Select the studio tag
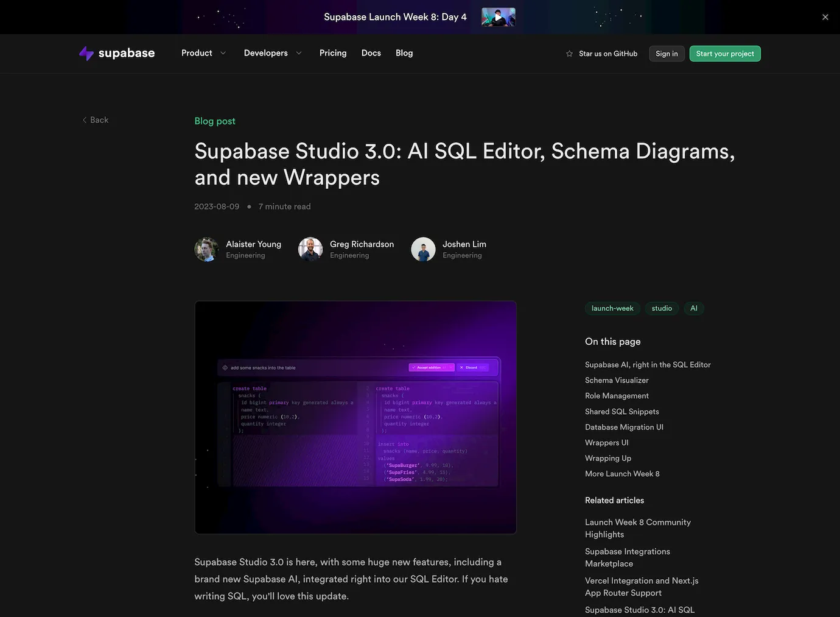The height and width of the screenshot is (617, 840). (662, 308)
